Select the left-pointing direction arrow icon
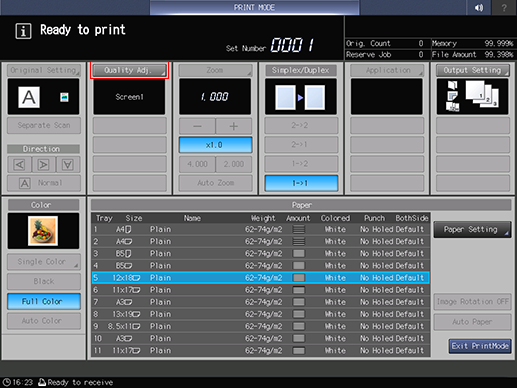Screen dimensions: 517x388 [x=20, y=164]
